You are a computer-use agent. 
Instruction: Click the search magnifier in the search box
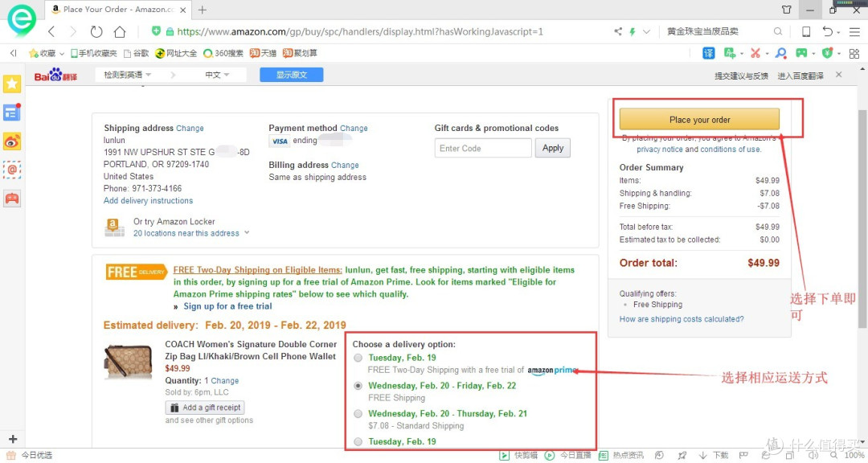coord(778,31)
